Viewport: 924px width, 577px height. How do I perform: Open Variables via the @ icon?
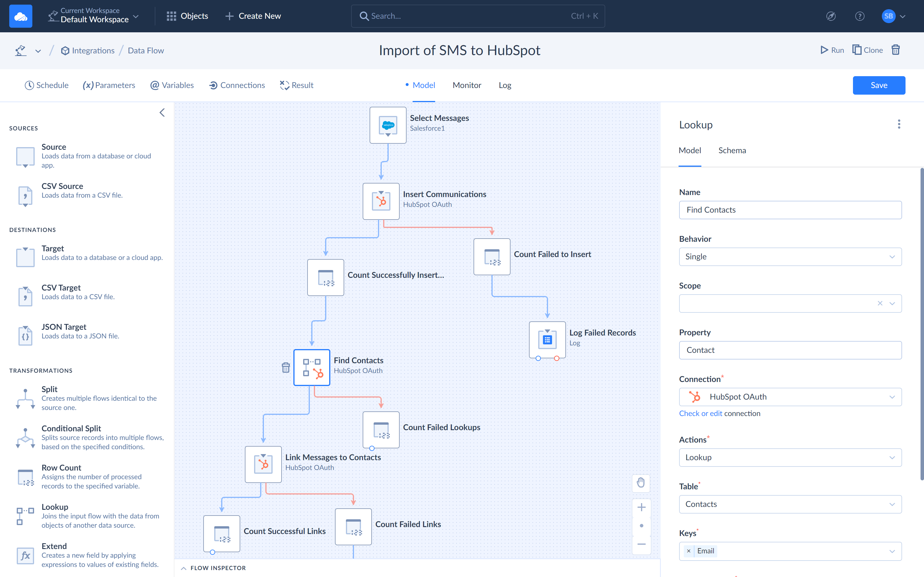(x=154, y=85)
